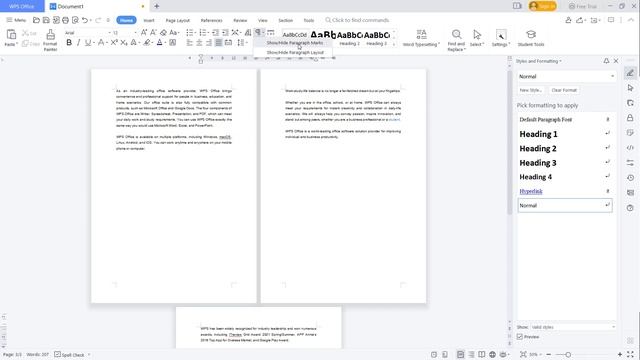This screenshot has height=360, width=640.
Task: Click the Word Typesetting icon
Action: coord(422,34)
